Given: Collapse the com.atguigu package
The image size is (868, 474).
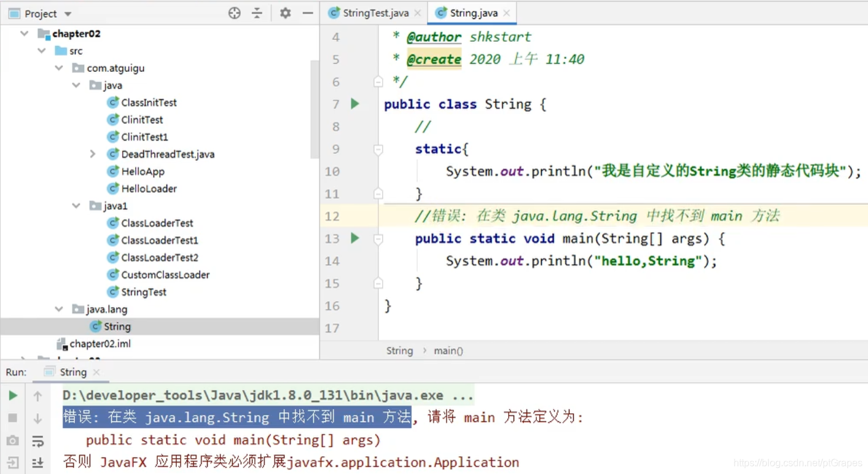Looking at the screenshot, I should 58,68.
